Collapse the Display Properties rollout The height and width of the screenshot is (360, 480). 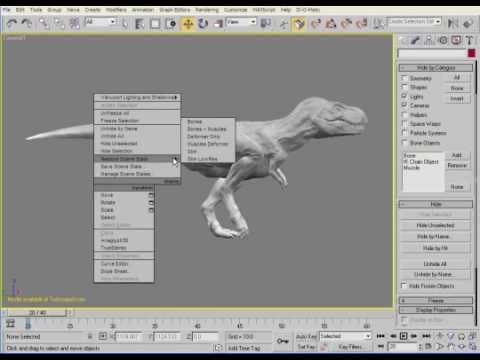tap(436, 310)
